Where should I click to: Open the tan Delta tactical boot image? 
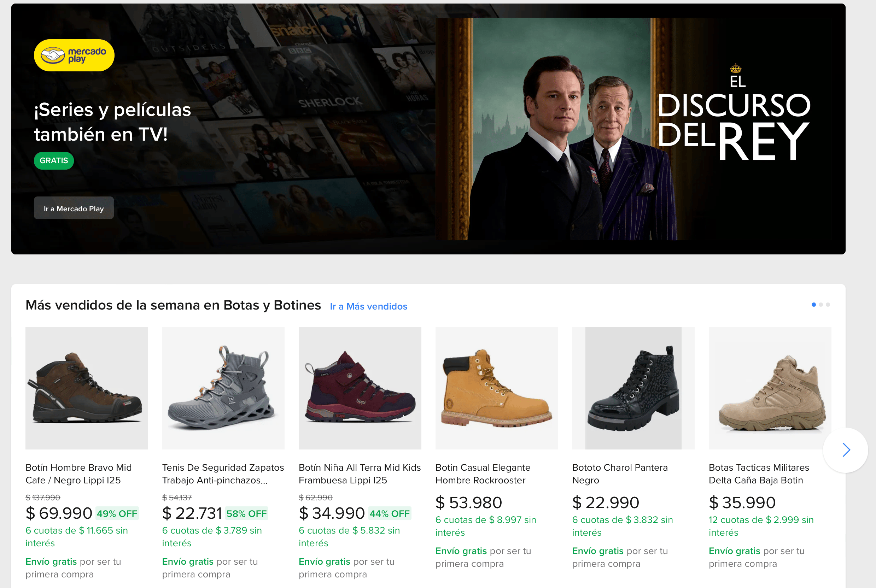click(770, 388)
